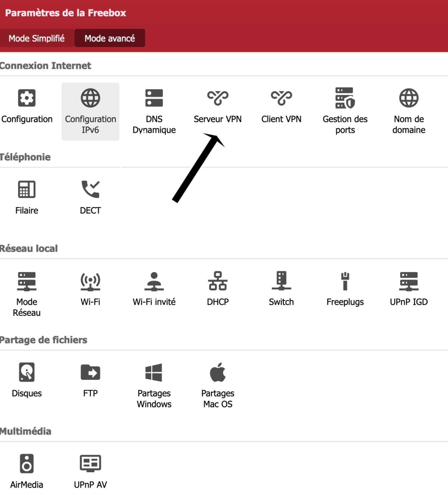This screenshot has width=448, height=495.
Task: Open the DHCP configuration
Action: click(218, 281)
